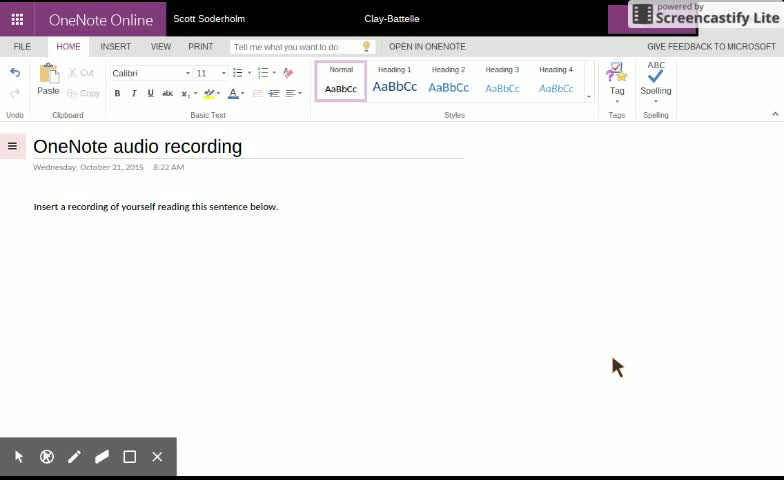
Task: Switch to the INSERT tab
Action: click(116, 46)
